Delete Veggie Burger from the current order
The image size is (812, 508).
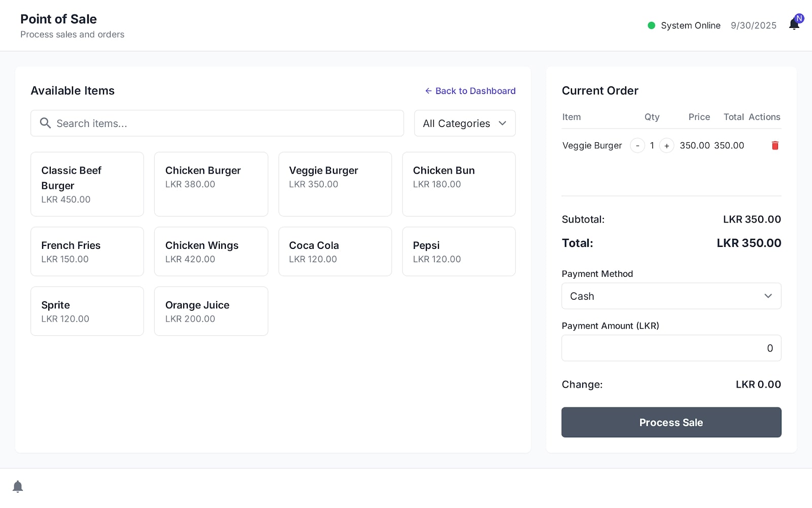775,146
